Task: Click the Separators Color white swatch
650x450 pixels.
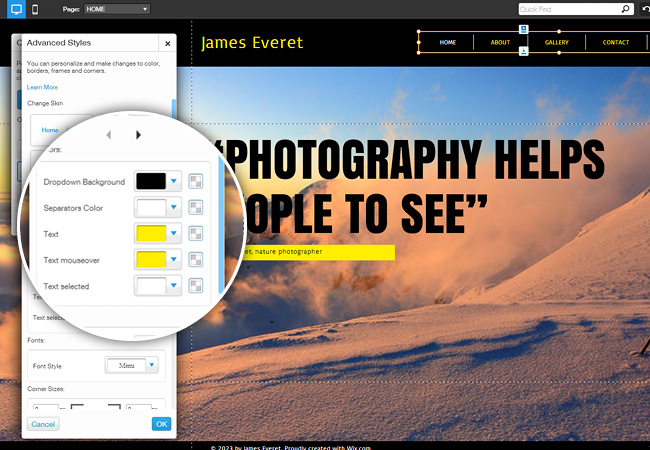Action: pos(151,208)
